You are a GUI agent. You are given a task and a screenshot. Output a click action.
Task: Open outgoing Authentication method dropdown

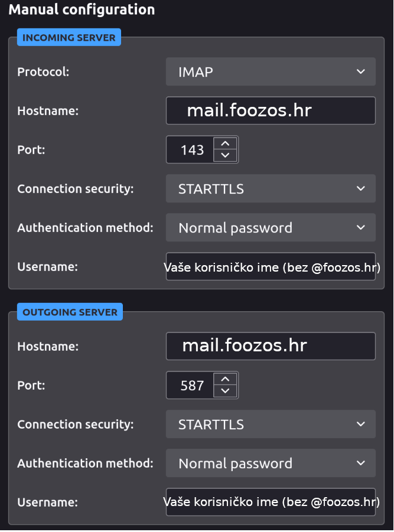pyautogui.click(x=271, y=463)
